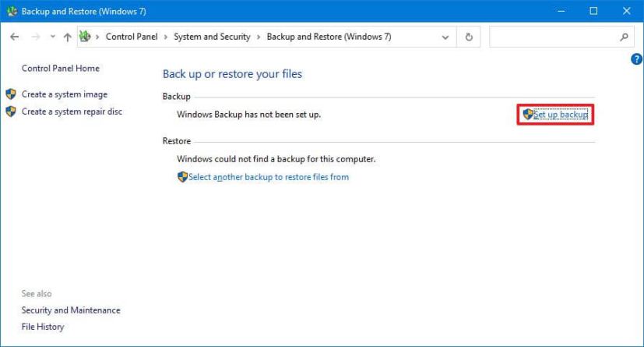This screenshot has height=347, width=644.
Task: Click the Forward navigation arrow
Action: coord(34,37)
